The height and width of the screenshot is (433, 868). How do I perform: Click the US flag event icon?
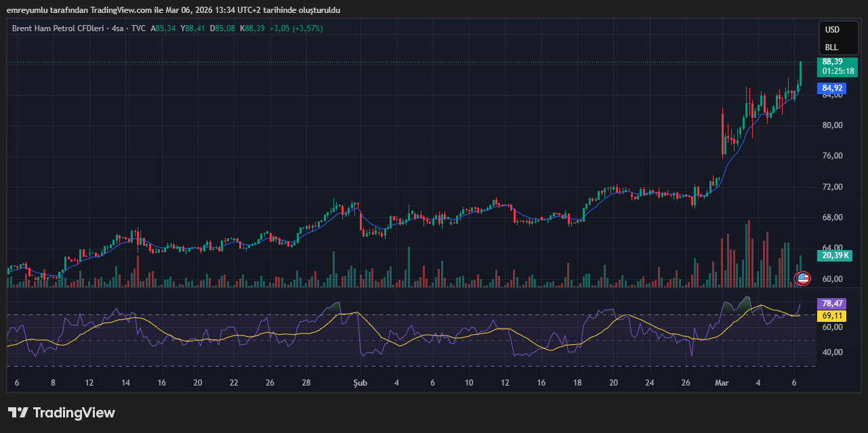click(803, 278)
